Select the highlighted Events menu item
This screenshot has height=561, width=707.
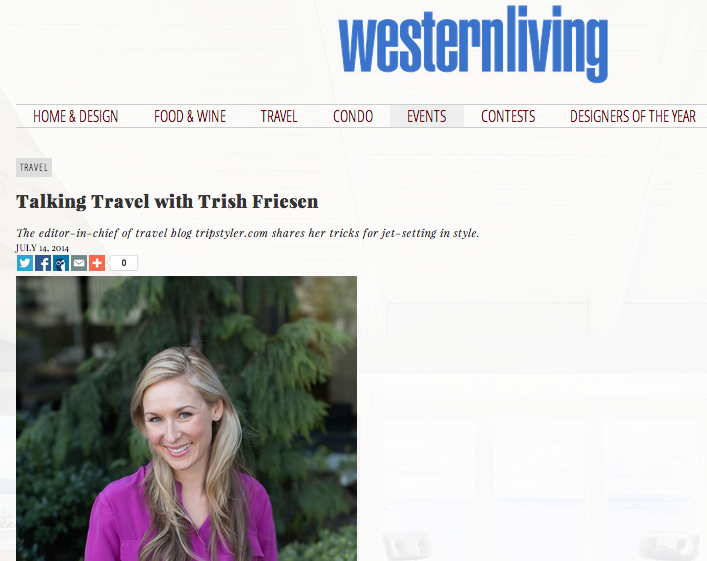tap(427, 116)
